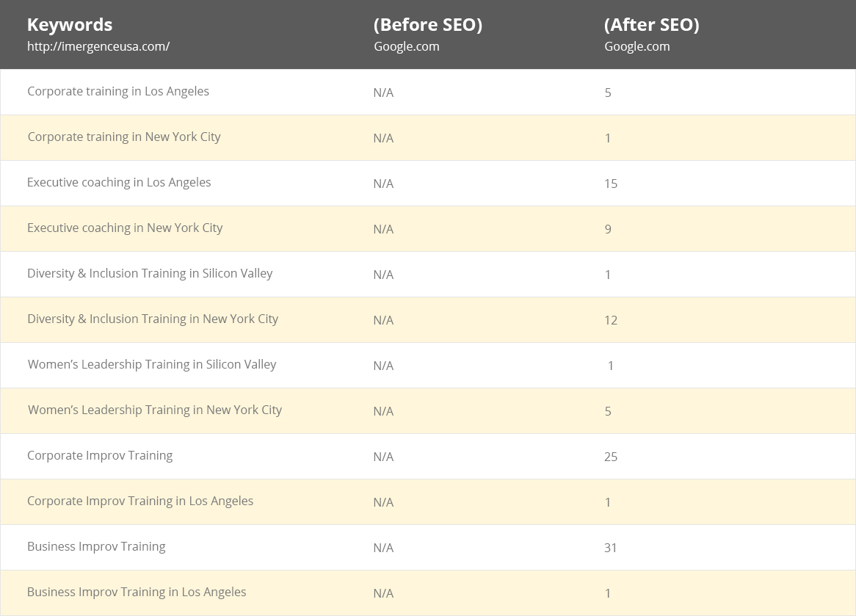The height and width of the screenshot is (616, 856).
Task: Click the (After SEO) column heading
Action: 651,24
